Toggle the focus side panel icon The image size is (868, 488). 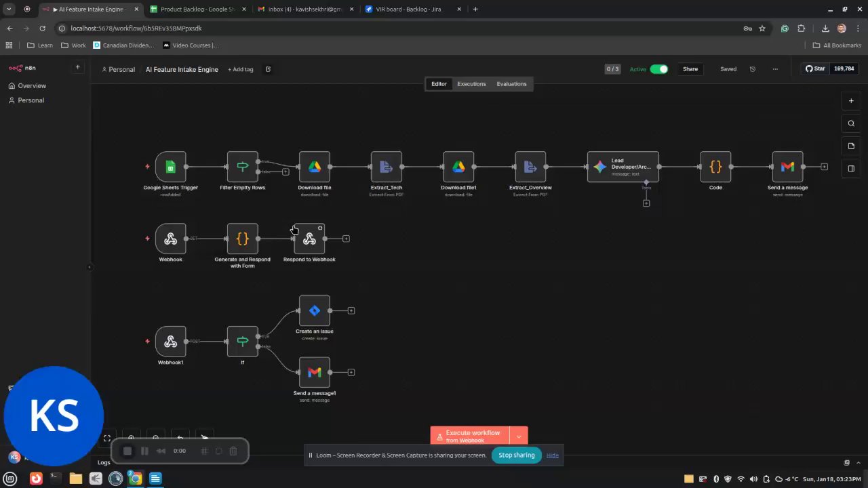851,168
